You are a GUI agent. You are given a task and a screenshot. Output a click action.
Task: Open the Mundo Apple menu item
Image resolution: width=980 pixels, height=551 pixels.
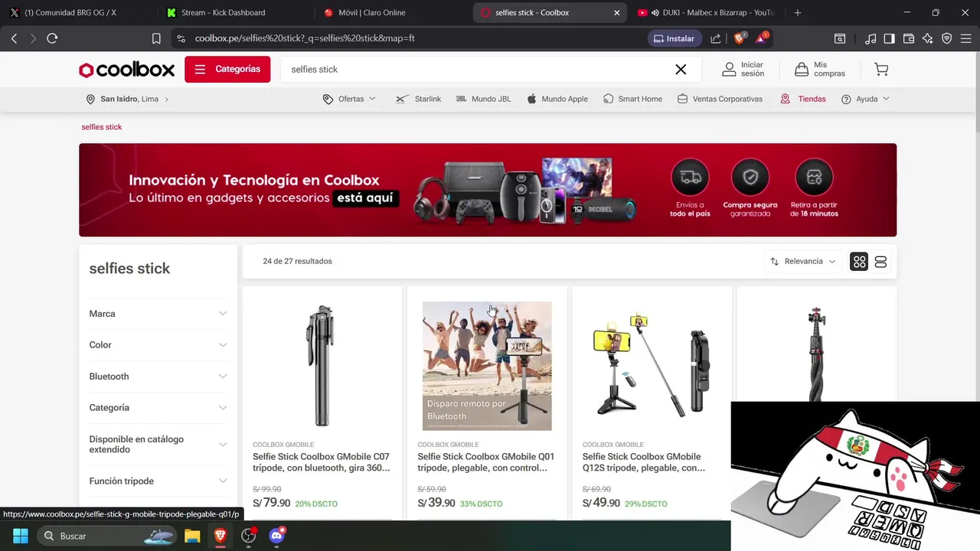(x=557, y=99)
